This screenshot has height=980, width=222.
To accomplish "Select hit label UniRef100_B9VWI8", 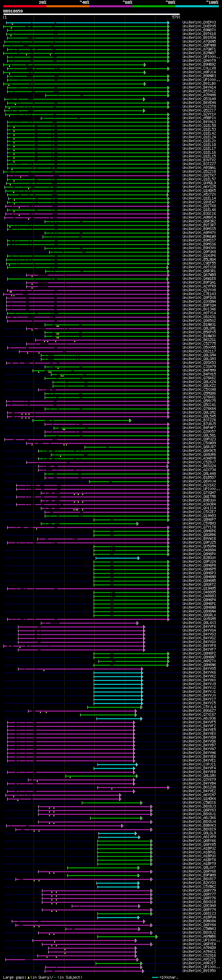I will pyautogui.click(x=199, y=539).
